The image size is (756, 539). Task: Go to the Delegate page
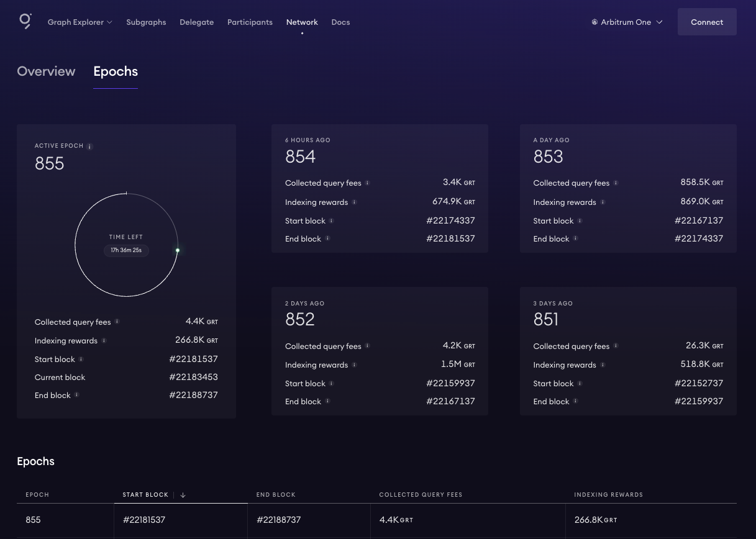[196, 22]
